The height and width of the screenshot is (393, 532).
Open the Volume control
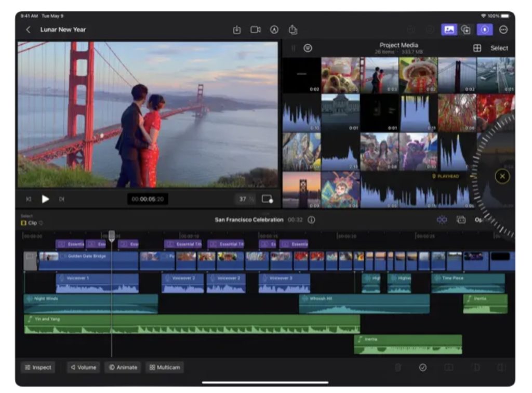(x=84, y=368)
